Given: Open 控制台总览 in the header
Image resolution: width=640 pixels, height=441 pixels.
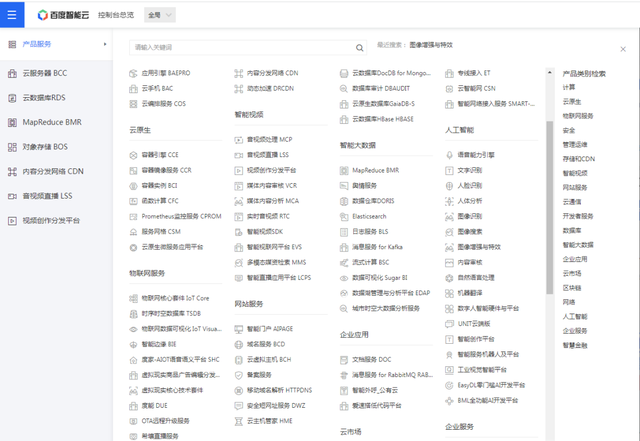Looking at the screenshot, I should 116,15.
